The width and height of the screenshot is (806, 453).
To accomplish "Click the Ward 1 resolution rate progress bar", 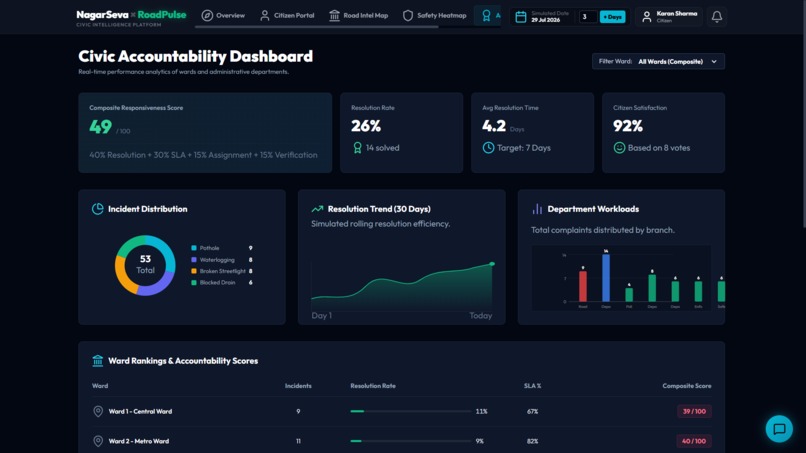I will click(410, 411).
